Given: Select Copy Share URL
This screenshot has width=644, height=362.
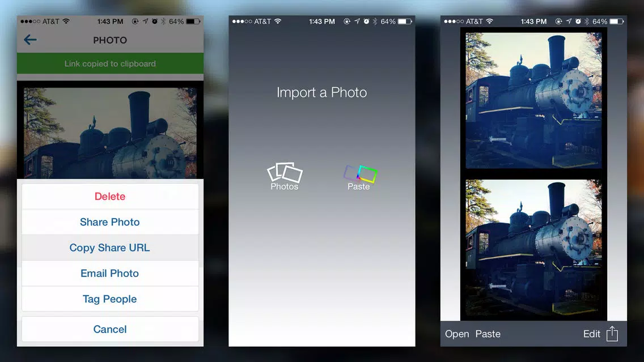Looking at the screenshot, I should [x=110, y=248].
